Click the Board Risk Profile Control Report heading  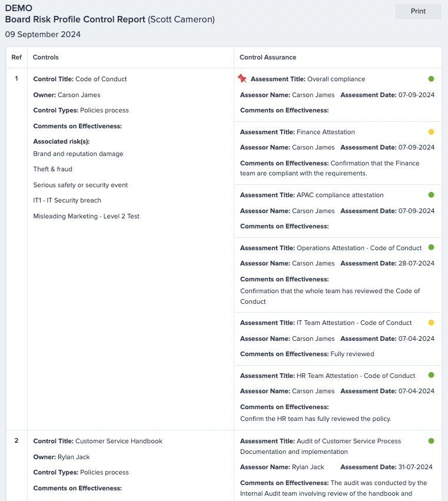pyautogui.click(x=75, y=19)
